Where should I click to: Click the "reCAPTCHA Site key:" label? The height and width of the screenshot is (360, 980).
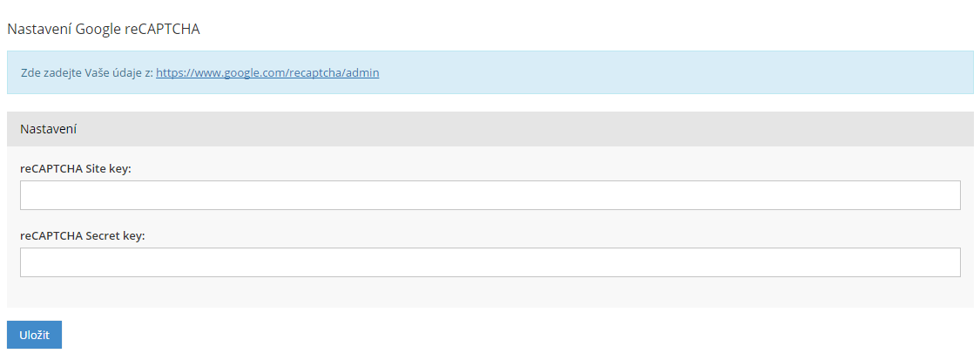75,168
